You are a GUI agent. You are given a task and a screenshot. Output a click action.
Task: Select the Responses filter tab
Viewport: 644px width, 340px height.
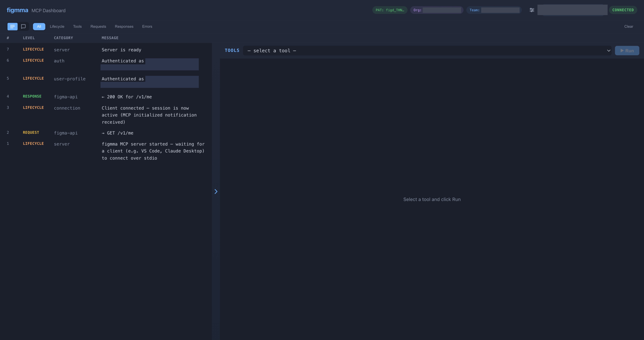[124, 27]
